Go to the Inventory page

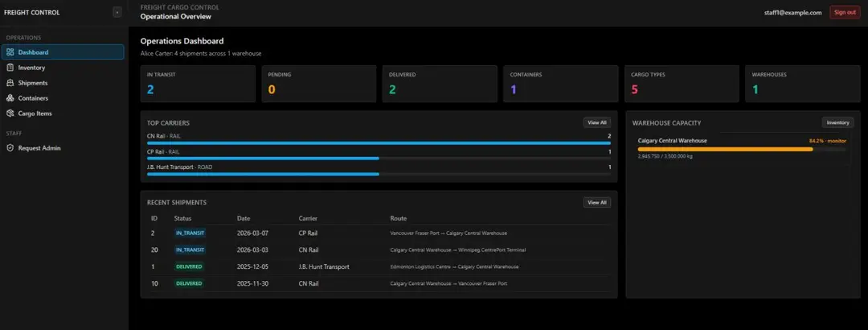point(63,68)
